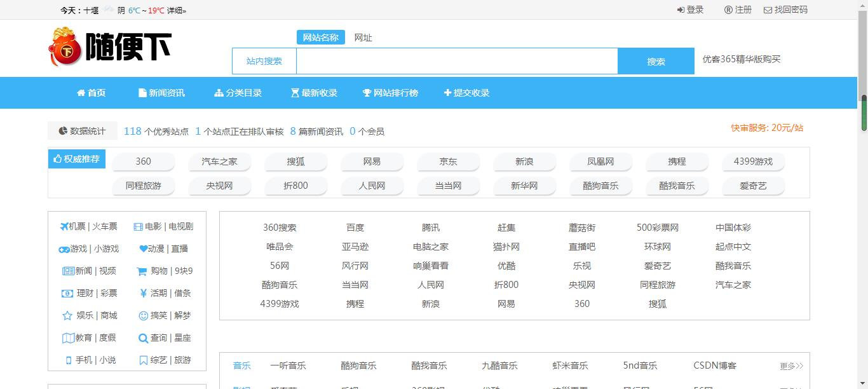Viewport: 868px width, 389px height.
Task: Click the 折800 recommended site button
Action: (x=296, y=186)
